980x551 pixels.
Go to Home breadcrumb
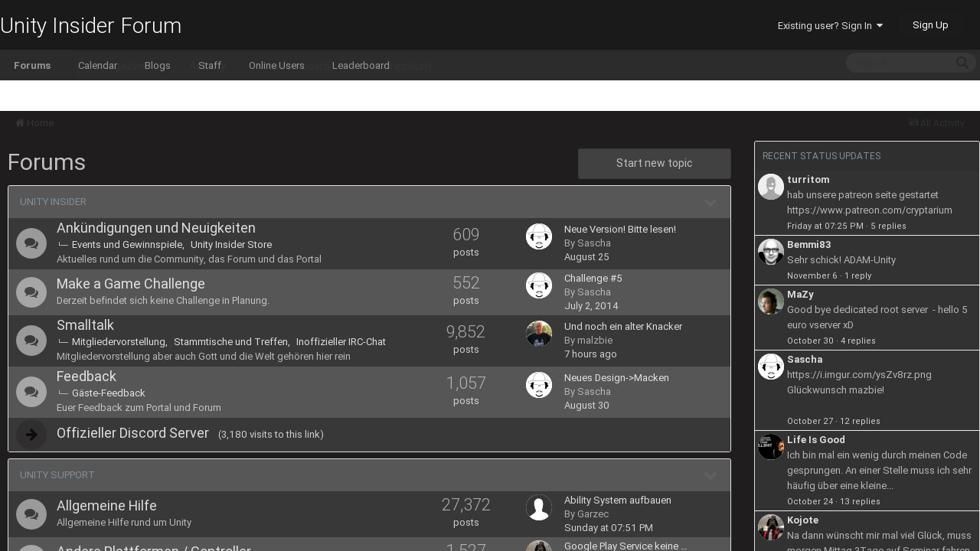34,123
